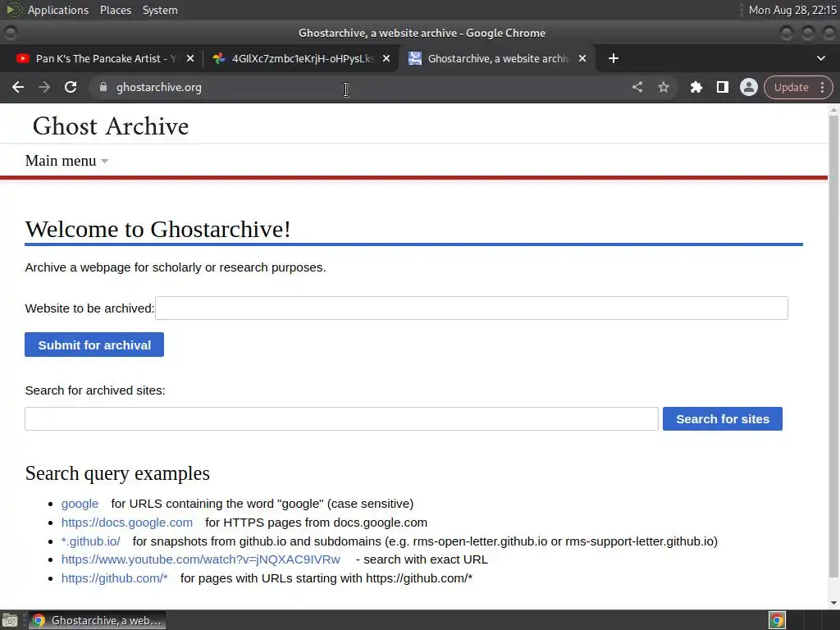
Task: Bookmark this page with star icon
Action: pyautogui.click(x=663, y=87)
